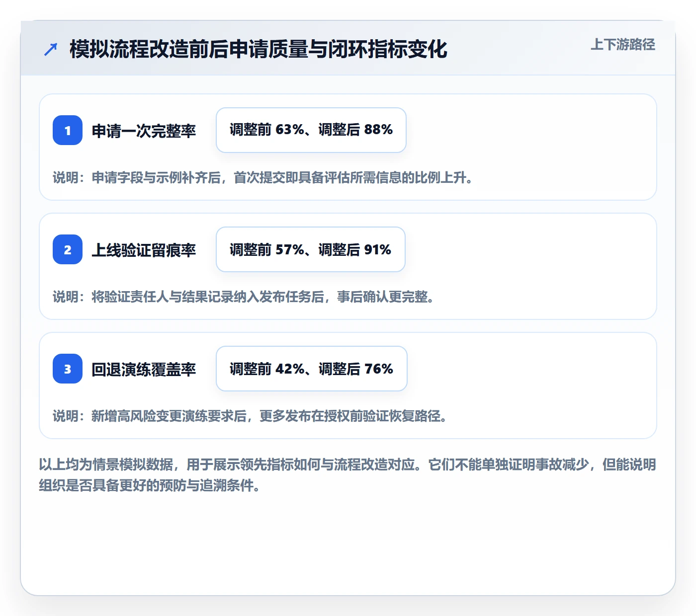696x616 pixels.
Task: Click the 上线验证留痕率 metric name
Action: point(144,250)
